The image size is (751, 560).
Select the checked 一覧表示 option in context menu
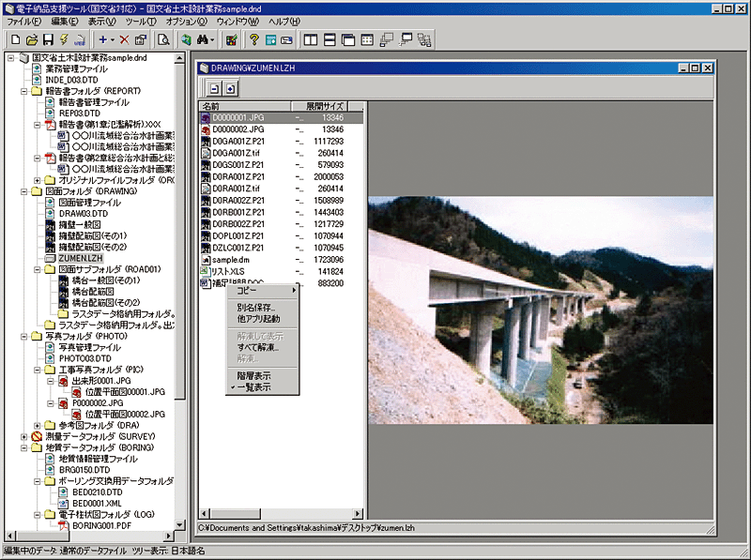tap(253, 386)
